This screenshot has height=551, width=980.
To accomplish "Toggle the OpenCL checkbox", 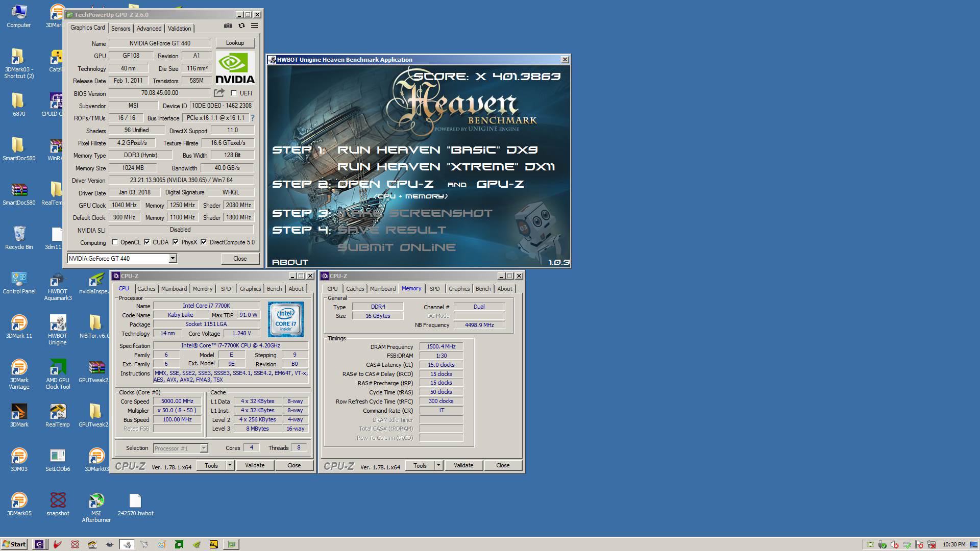I will tap(115, 242).
